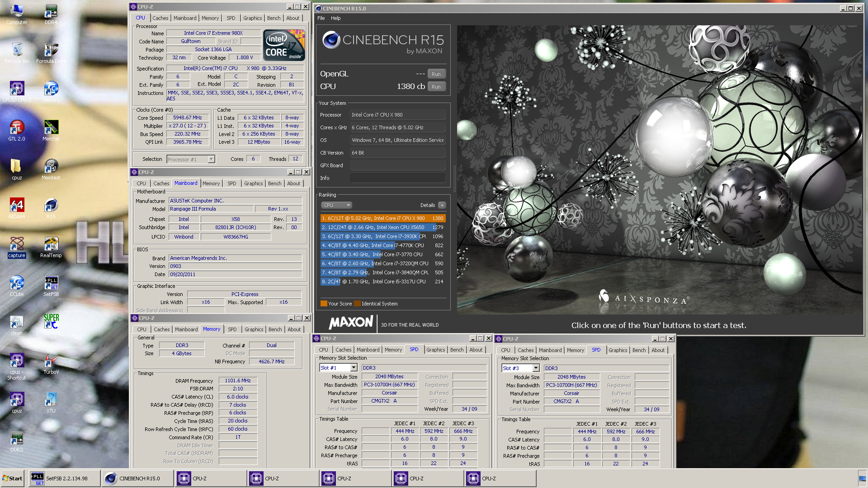Image resolution: width=868 pixels, height=488 pixels.
Task: Open the clean desktop icon
Action: (x=17, y=325)
